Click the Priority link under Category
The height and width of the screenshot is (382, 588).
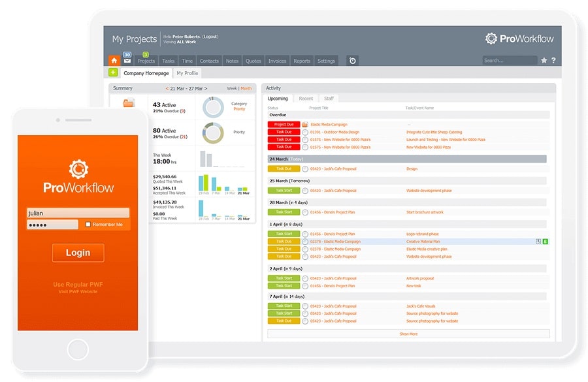[239, 109]
